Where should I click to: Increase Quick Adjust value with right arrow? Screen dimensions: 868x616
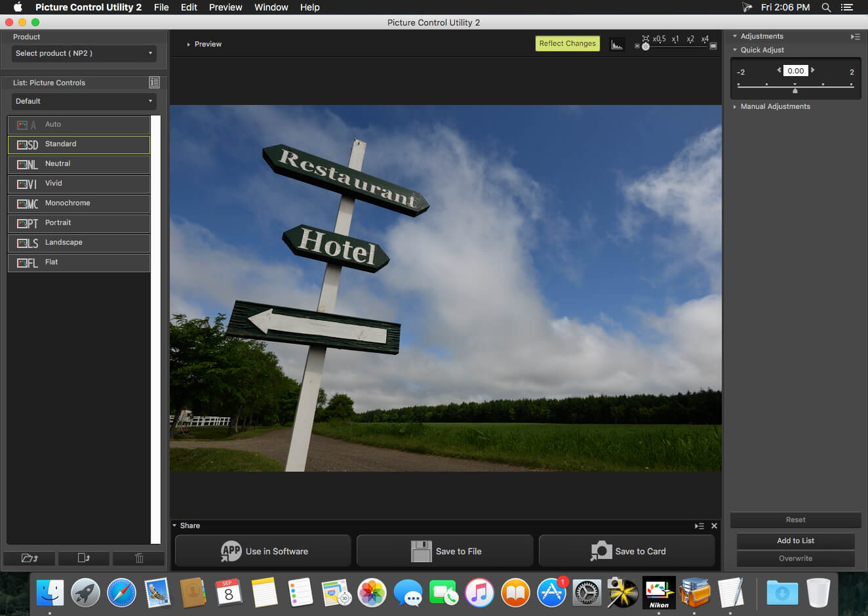(x=813, y=70)
